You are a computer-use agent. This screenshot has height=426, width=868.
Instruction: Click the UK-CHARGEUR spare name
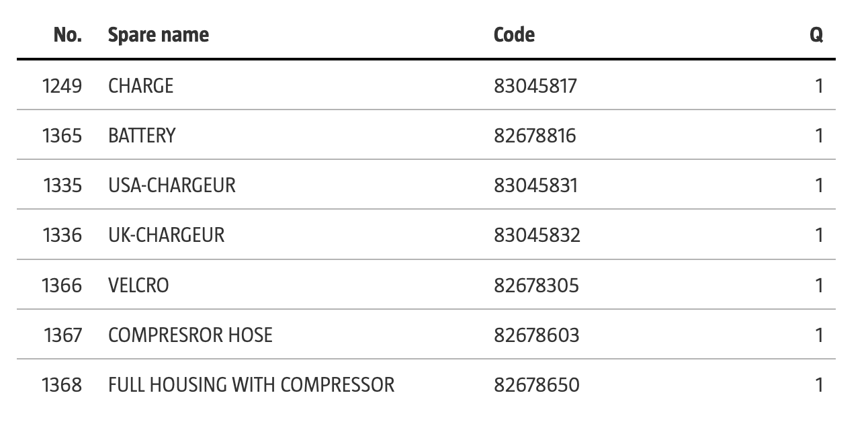click(x=166, y=235)
